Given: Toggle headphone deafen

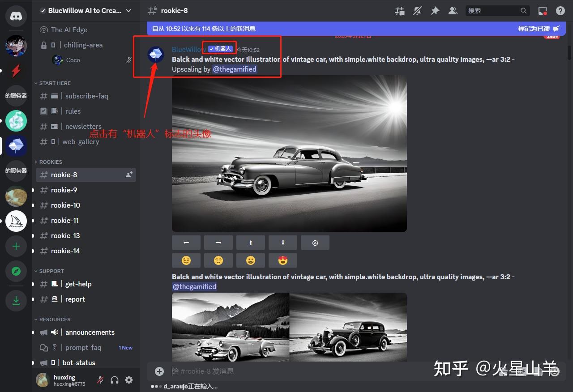Looking at the screenshot, I should point(115,380).
